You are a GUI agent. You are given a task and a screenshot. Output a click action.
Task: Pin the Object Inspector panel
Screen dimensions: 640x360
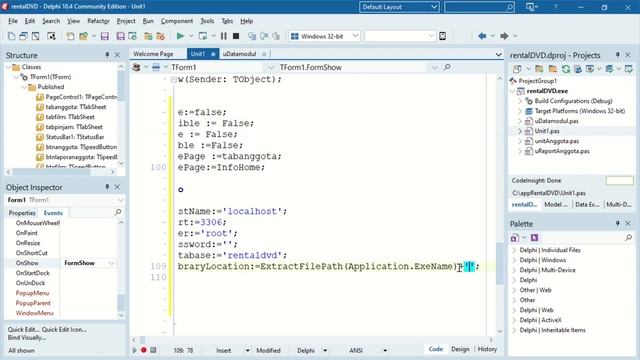click(x=107, y=187)
